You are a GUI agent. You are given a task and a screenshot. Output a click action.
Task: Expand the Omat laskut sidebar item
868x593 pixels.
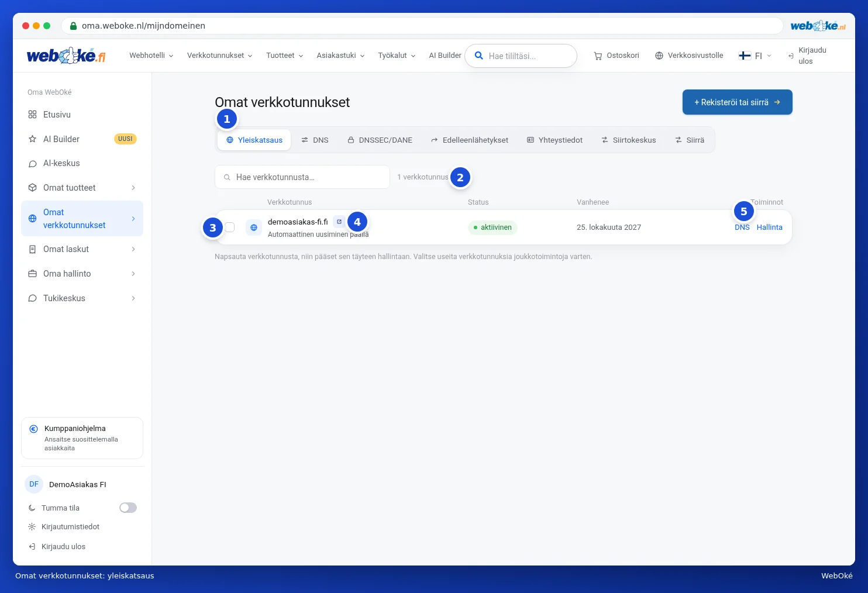[x=82, y=249]
